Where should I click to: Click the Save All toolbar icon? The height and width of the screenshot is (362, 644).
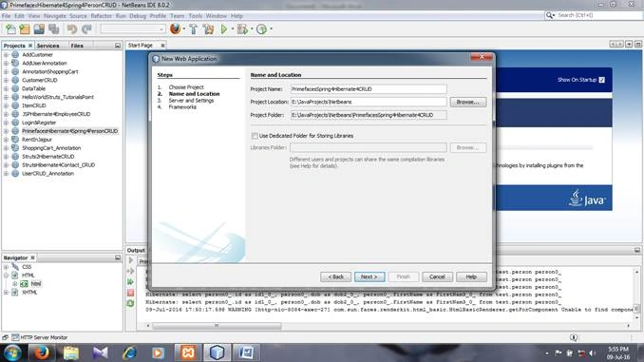(54, 29)
